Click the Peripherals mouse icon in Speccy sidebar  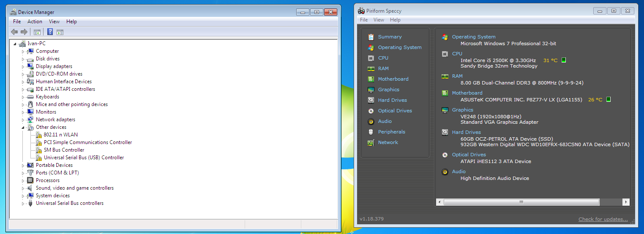pos(371,132)
